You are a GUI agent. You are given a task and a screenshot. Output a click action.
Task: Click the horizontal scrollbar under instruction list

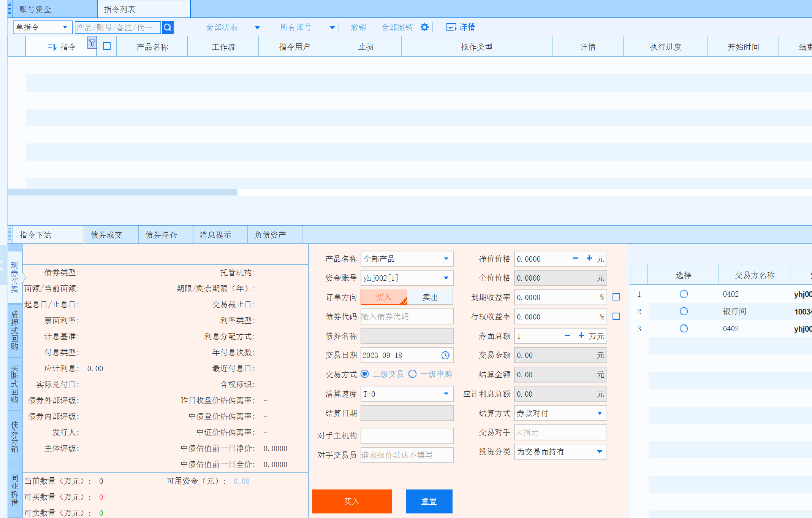(122, 192)
